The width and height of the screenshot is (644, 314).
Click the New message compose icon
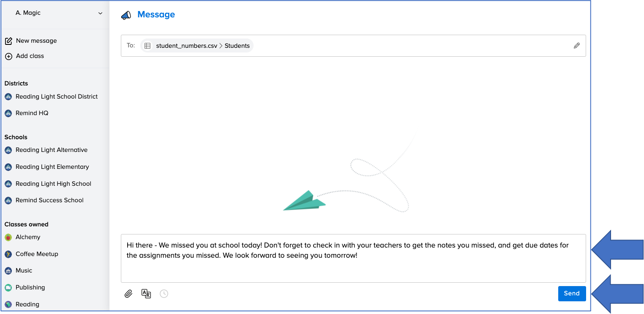[x=8, y=41]
